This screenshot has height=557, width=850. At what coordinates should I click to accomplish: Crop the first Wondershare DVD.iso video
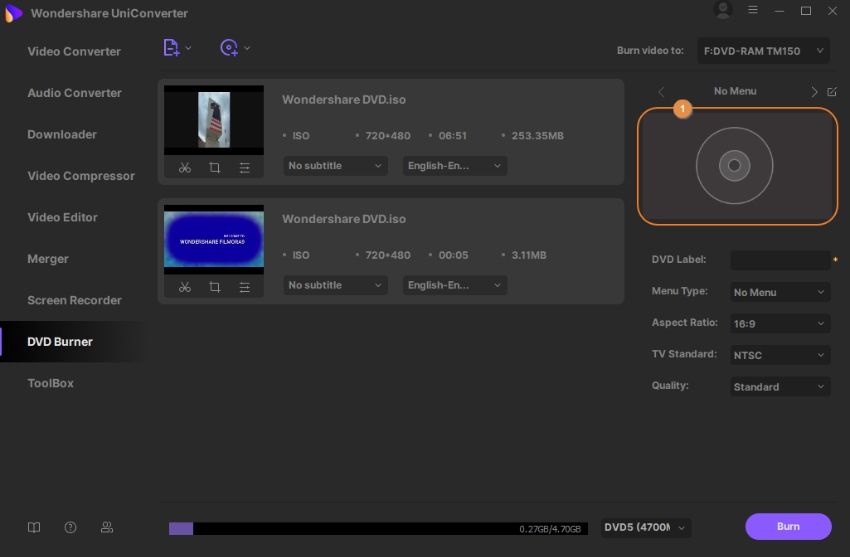(215, 168)
